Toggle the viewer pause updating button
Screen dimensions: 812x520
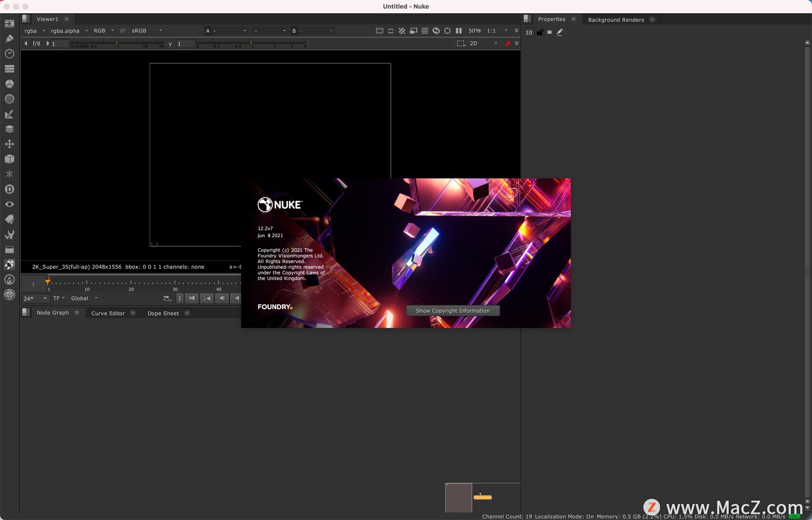click(459, 31)
